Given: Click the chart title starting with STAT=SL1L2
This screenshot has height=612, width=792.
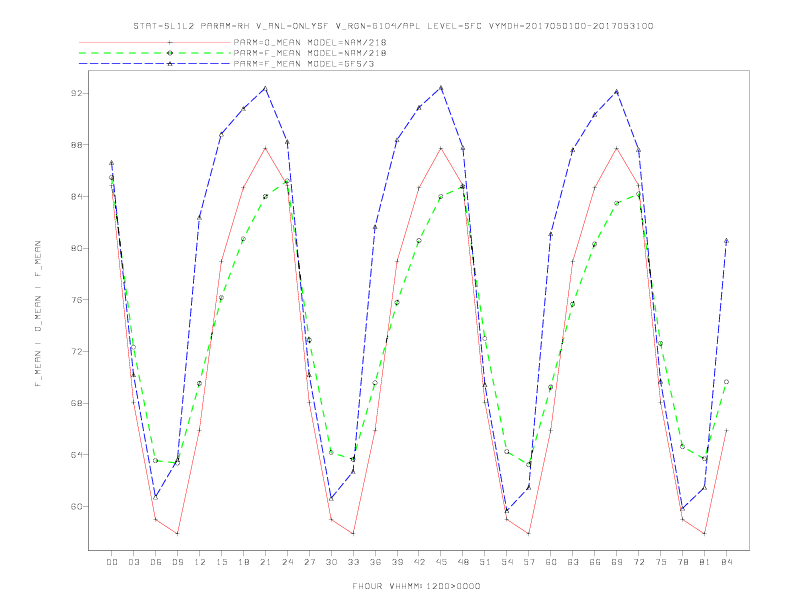Looking at the screenshot, I should [393, 26].
